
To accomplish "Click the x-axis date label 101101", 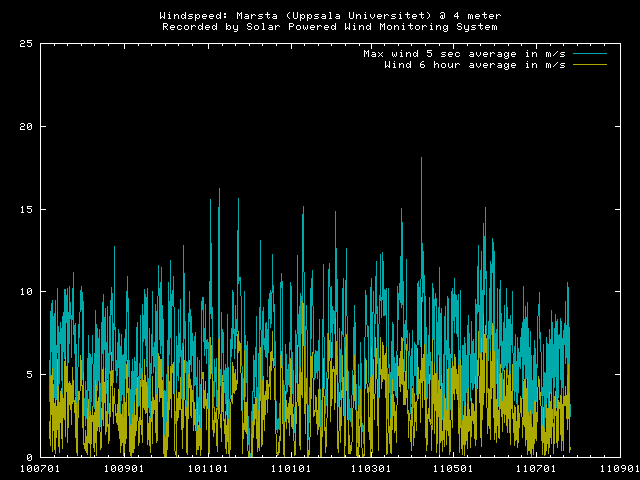I will tap(205, 468).
